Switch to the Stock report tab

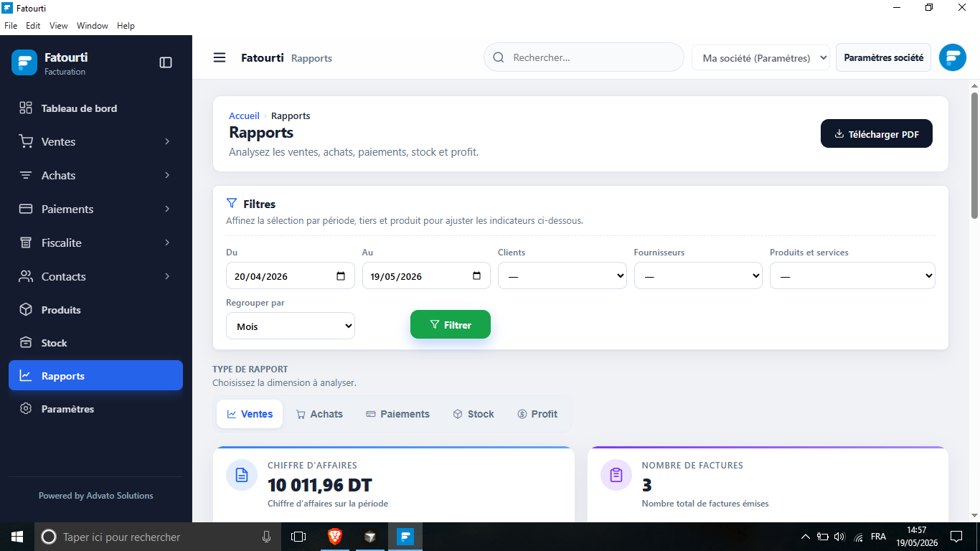(x=473, y=414)
